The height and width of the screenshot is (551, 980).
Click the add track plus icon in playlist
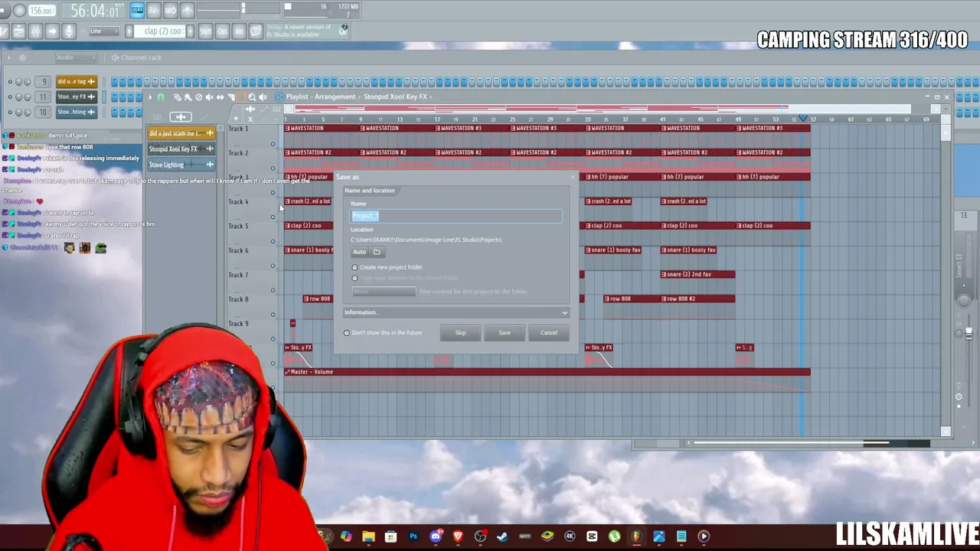click(x=236, y=119)
